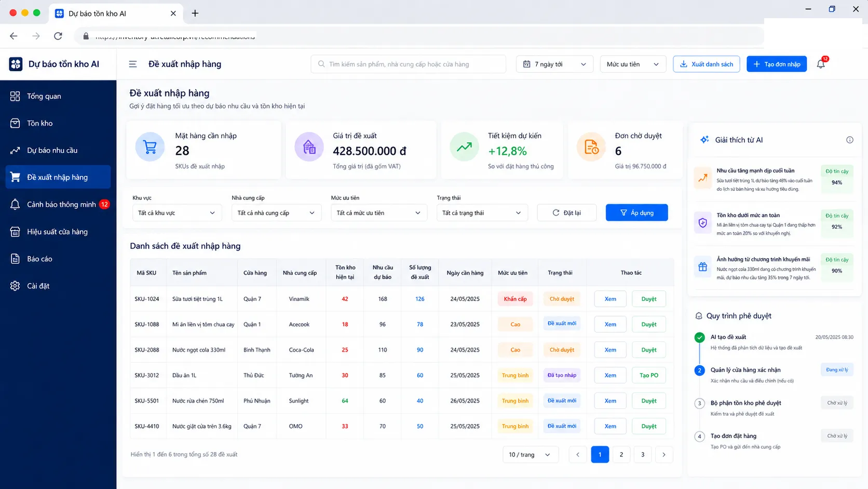Reload the browser page

(58, 36)
